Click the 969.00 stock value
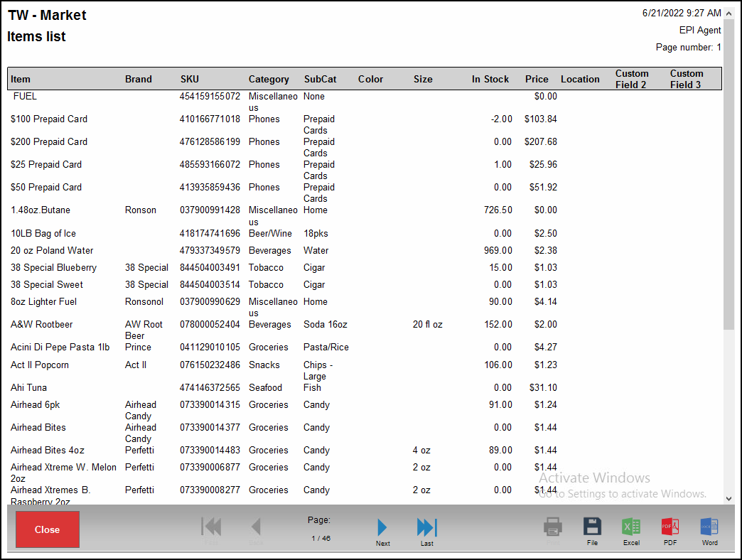This screenshot has height=560, width=742. (498, 251)
